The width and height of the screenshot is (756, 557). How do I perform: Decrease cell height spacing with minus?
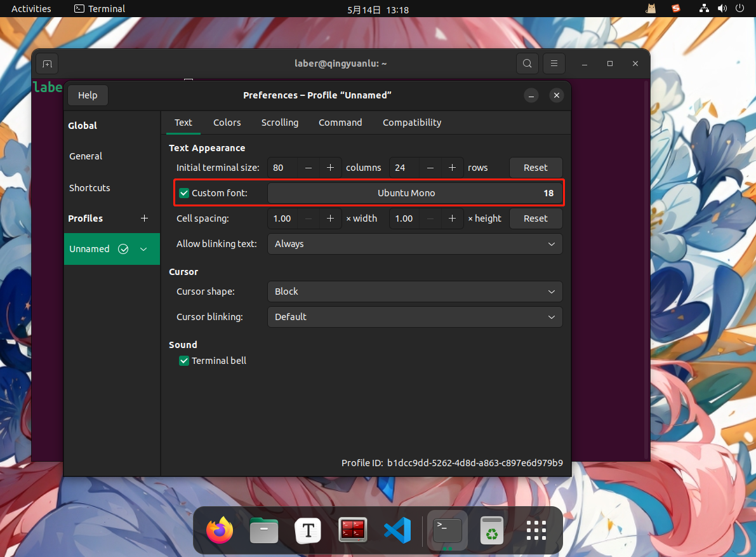[430, 218]
